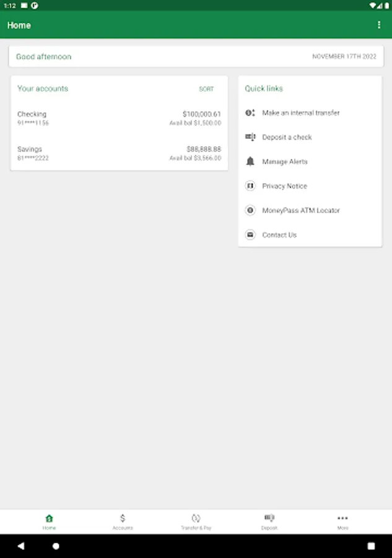Open the Checking account details
The width and height of the screenshot is (392, 558).
pyautogui.click(x=119, y=118)
